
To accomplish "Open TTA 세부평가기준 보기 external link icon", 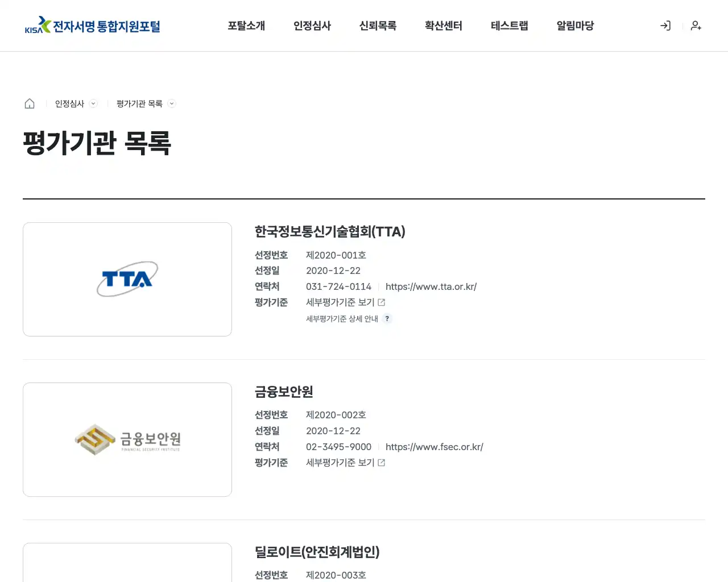I will point(382,302).
